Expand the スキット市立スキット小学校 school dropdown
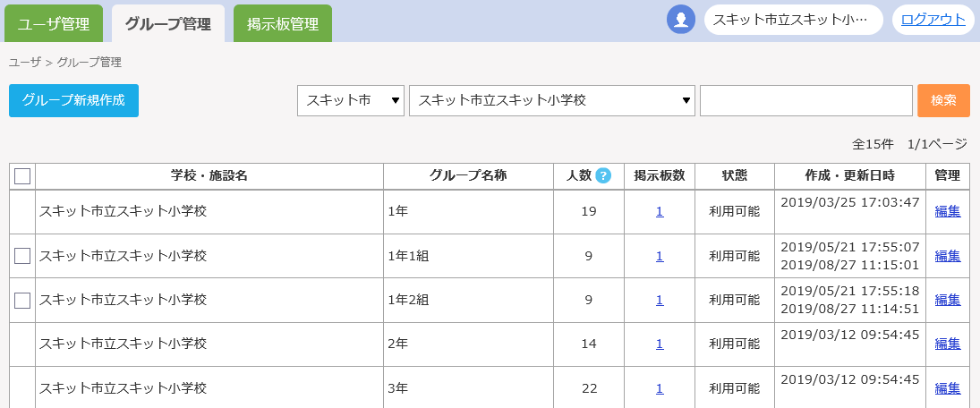Viewport: 980px width, 408px height. (x=551, y=101)
